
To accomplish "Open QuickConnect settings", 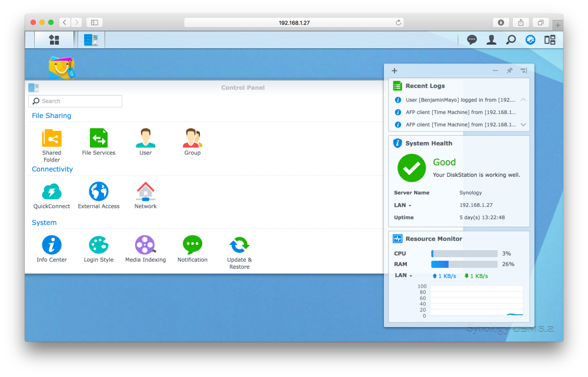I will coord(52,192).
